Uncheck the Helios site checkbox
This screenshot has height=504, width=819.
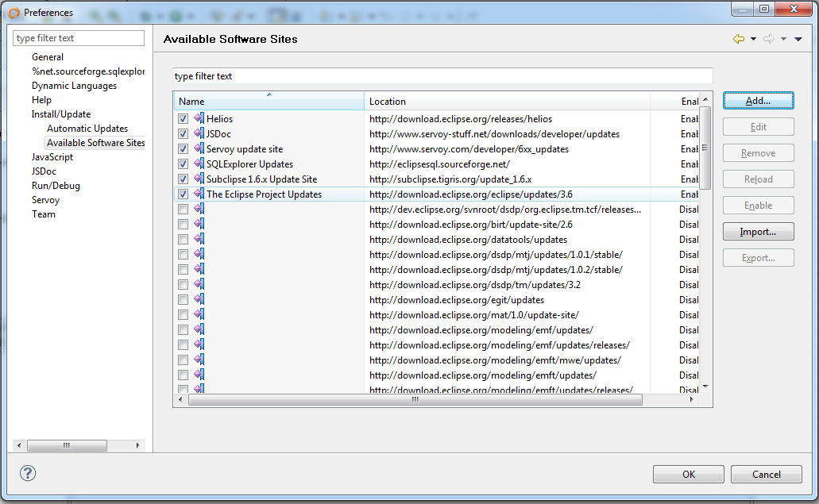tap(183, 119)
